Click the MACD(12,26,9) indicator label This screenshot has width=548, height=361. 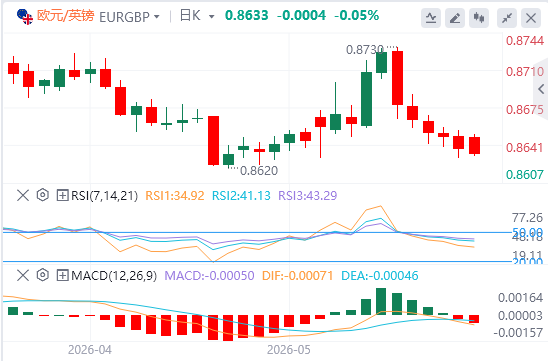click(x=114, y=276)
